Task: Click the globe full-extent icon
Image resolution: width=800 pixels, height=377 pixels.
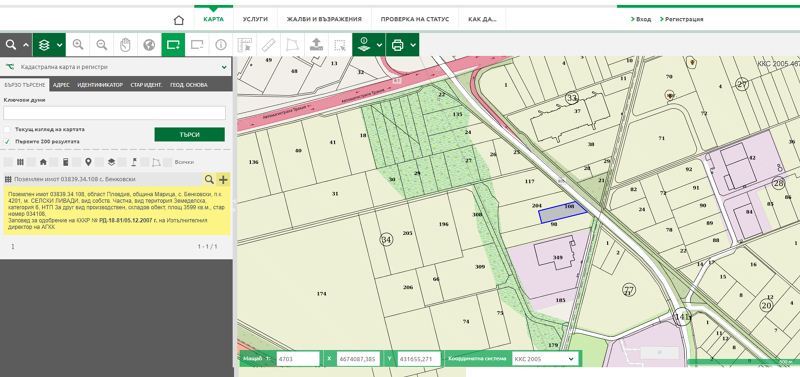Action: click(x=149, y=45)
